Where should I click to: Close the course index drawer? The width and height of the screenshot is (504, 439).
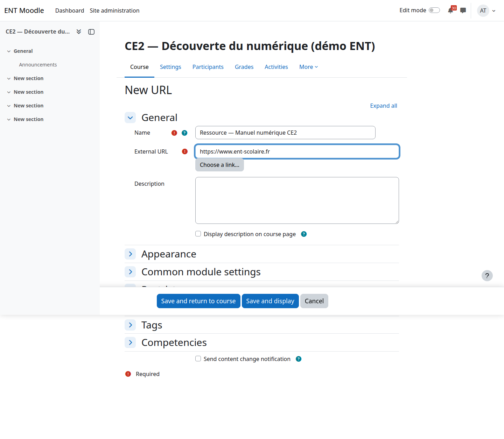(91, 32)
